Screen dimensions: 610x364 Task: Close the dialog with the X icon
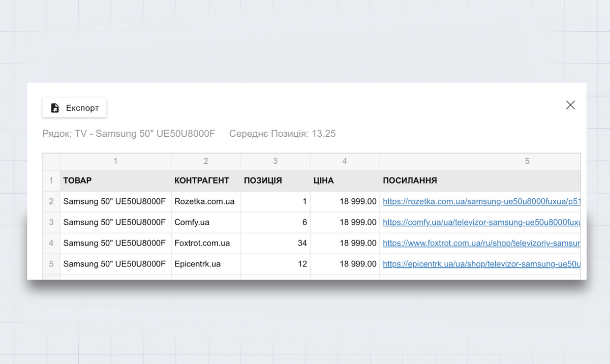(x=570, y=105)
